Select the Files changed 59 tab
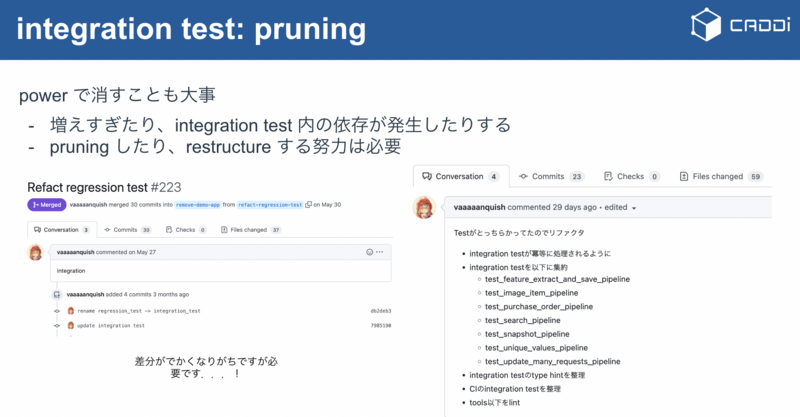The height and width of the screenshot is (417, 800). [721, 177]
